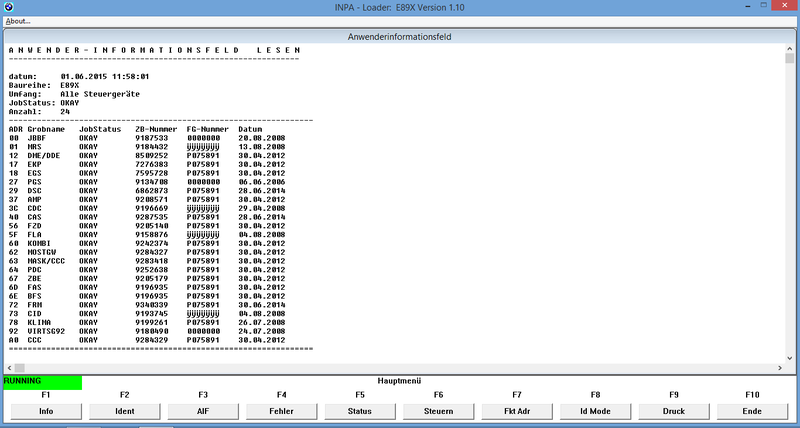Open the About... menu
800x428 pixels.
click(x=18, y=21)
